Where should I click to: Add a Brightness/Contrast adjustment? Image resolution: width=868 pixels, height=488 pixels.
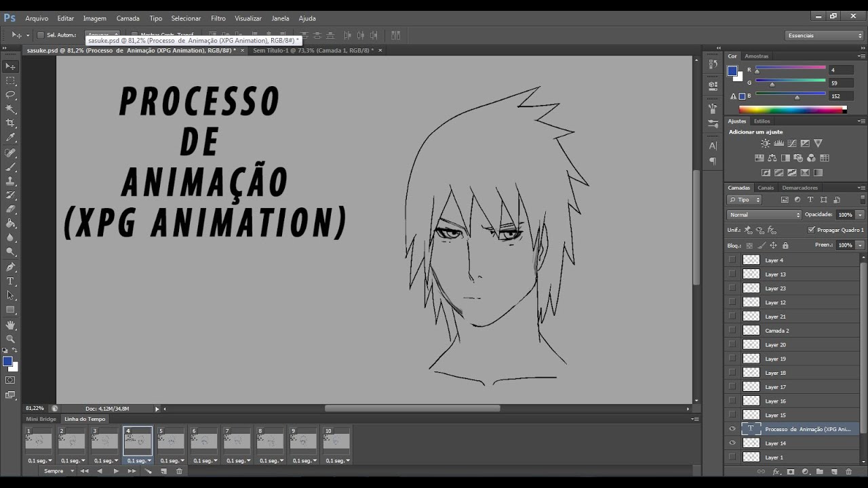(766, 144)
